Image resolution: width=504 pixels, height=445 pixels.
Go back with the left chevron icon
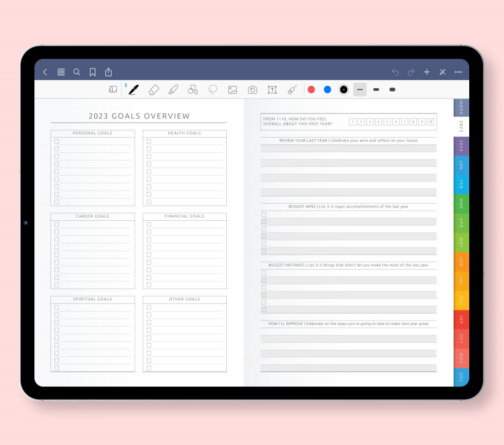(45, 72)
